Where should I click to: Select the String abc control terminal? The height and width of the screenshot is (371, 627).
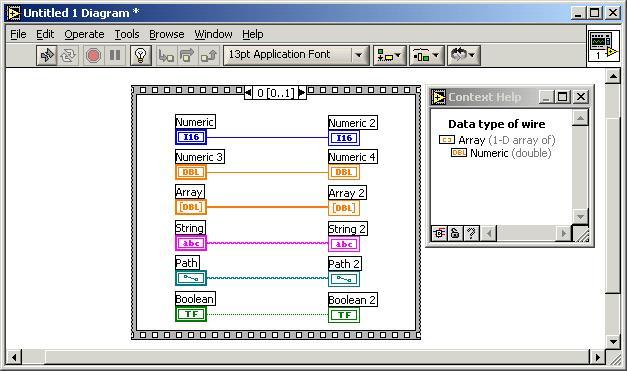click(x=191, y=243)
